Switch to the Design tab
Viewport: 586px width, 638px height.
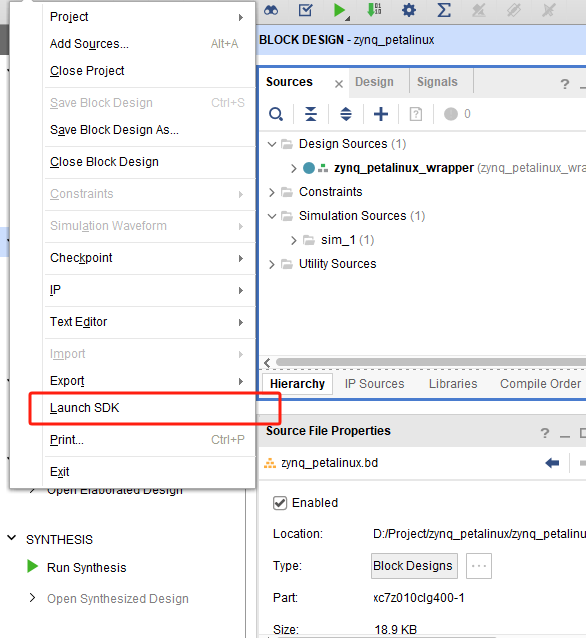click(x=374, y=82)
